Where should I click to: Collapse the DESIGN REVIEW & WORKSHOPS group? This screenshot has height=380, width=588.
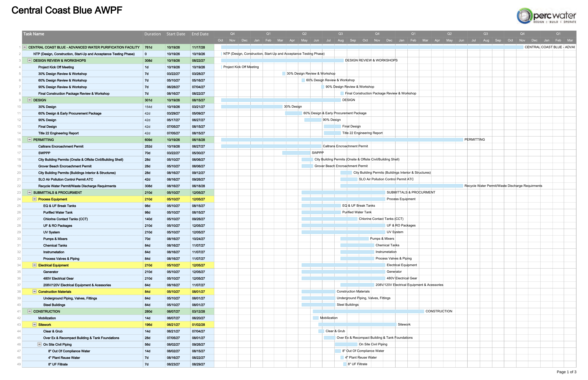pos(30,61)
